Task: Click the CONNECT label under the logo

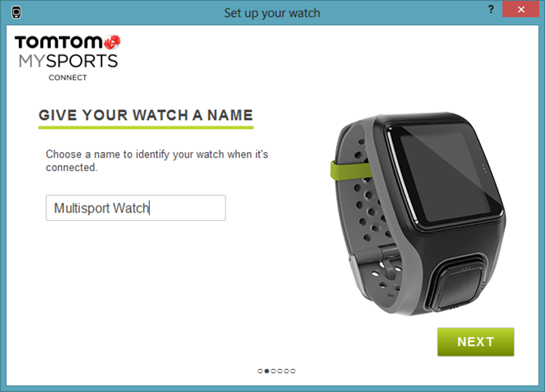Action: coord(68,77)
